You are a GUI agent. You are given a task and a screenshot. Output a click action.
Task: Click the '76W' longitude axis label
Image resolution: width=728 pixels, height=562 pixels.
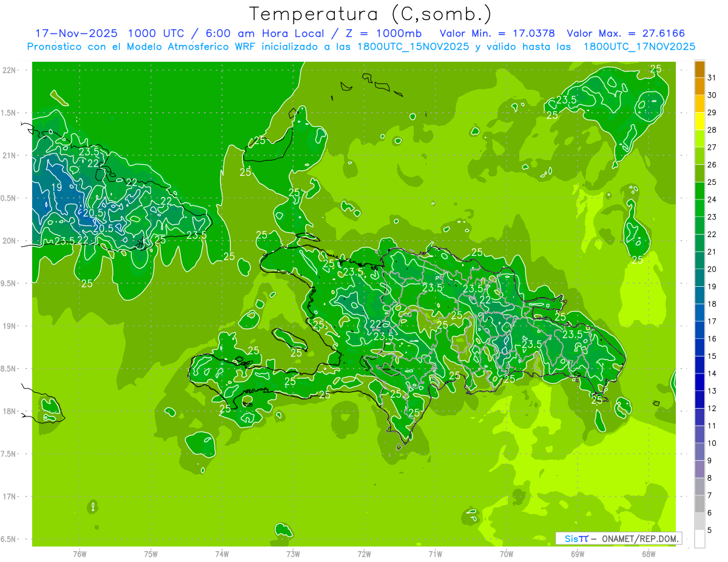point(79,554)
